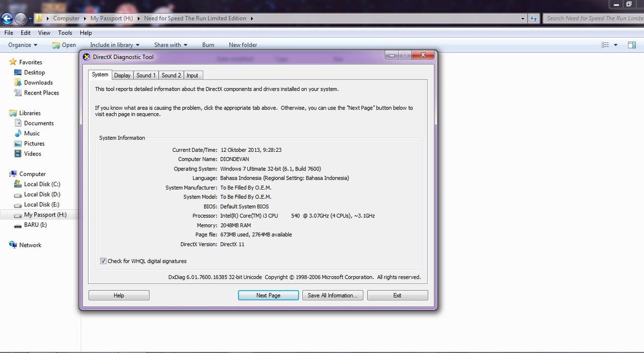
Task: Expand the breadcrumb arrow after Computer
Action: click(85, 19)
